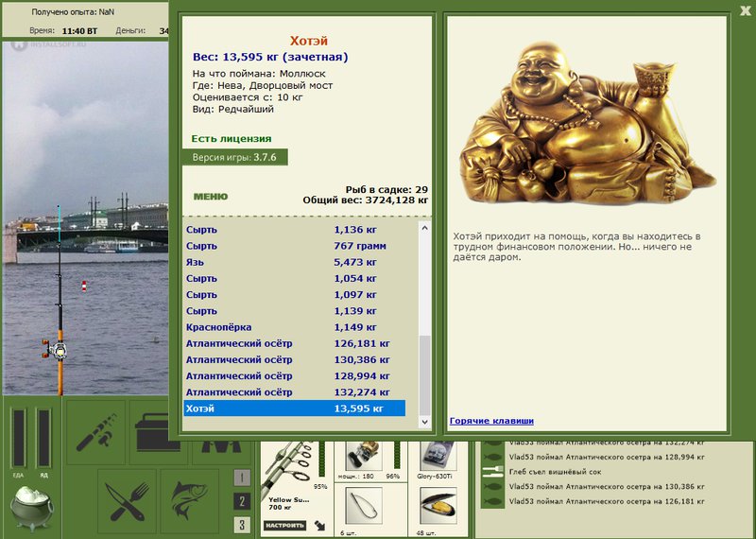
Task: Switch to tackle preset 2
Action: (x=242, y=501)
